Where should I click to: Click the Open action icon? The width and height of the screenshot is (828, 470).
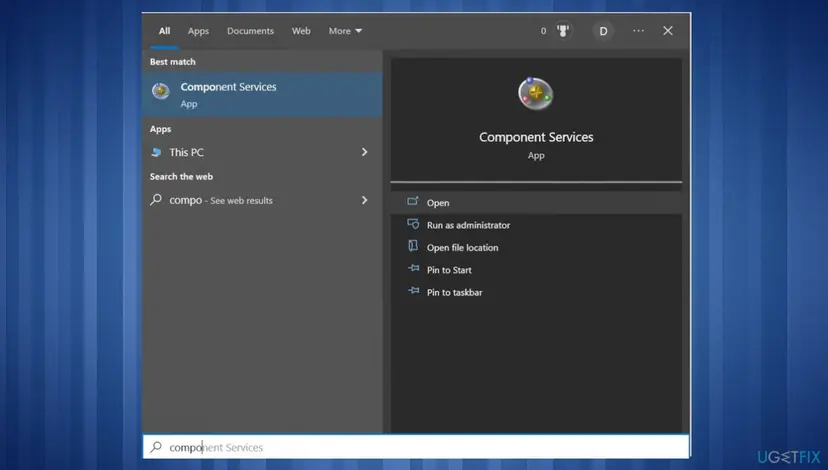point(413,202)
